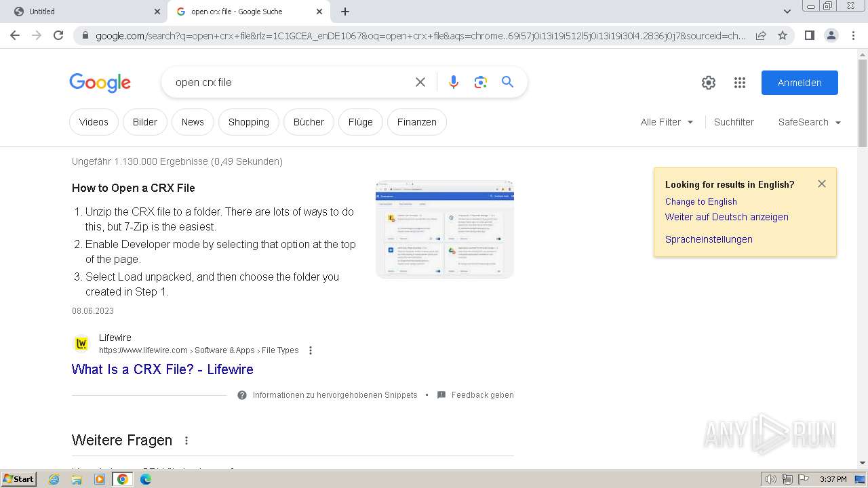Open the Suchfilter tools
The width and height of the screenshot is (868, 488).
click(x=734, y=122)
